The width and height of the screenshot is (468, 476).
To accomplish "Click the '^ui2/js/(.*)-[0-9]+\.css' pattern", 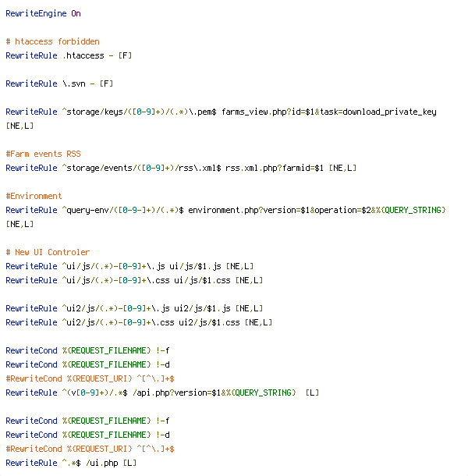I will pos(118,322).
